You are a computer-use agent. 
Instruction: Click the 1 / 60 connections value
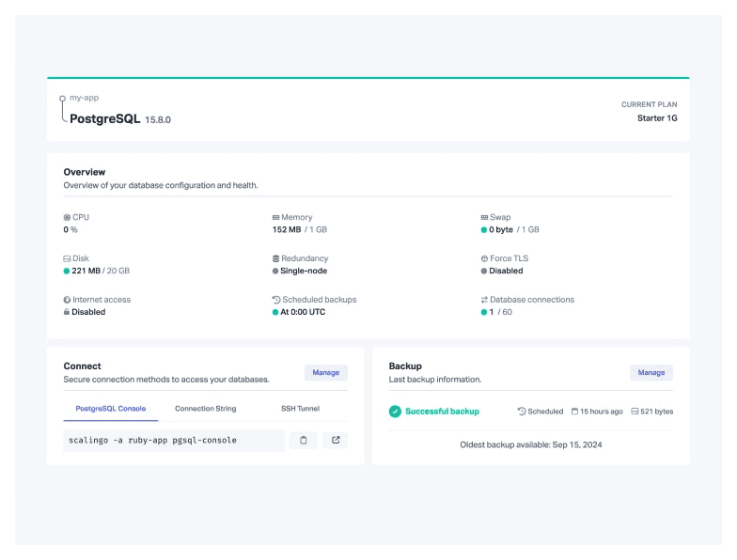coord(500,312)
